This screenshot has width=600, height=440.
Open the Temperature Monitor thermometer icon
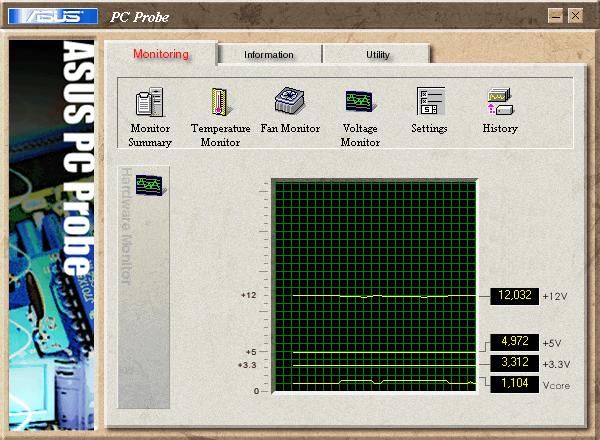point(220,102)
